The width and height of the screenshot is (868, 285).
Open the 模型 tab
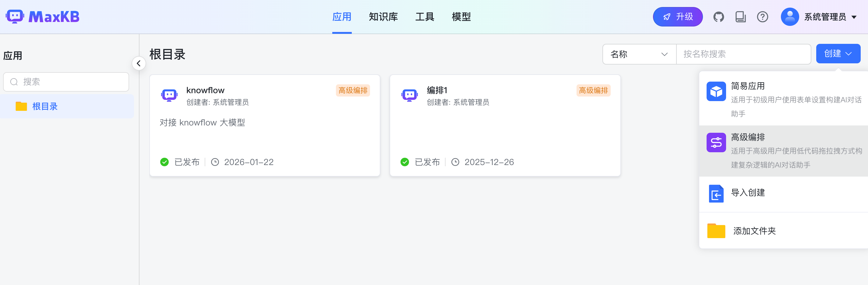[461, 16]
